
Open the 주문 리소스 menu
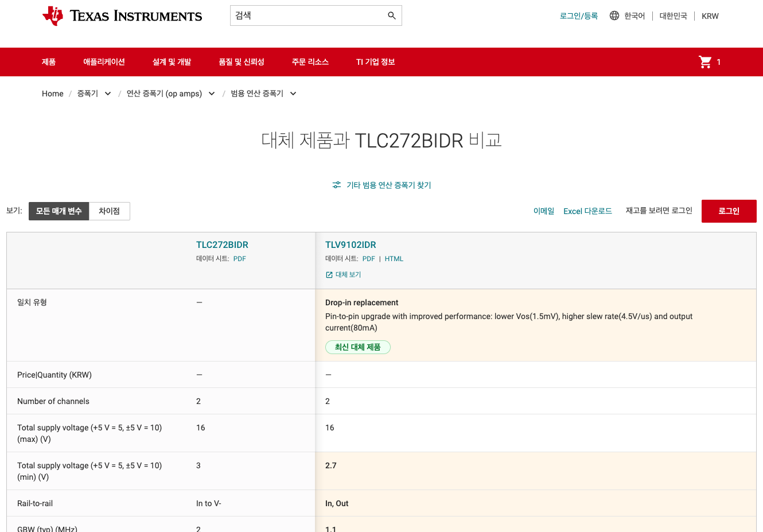click(310, 62)
